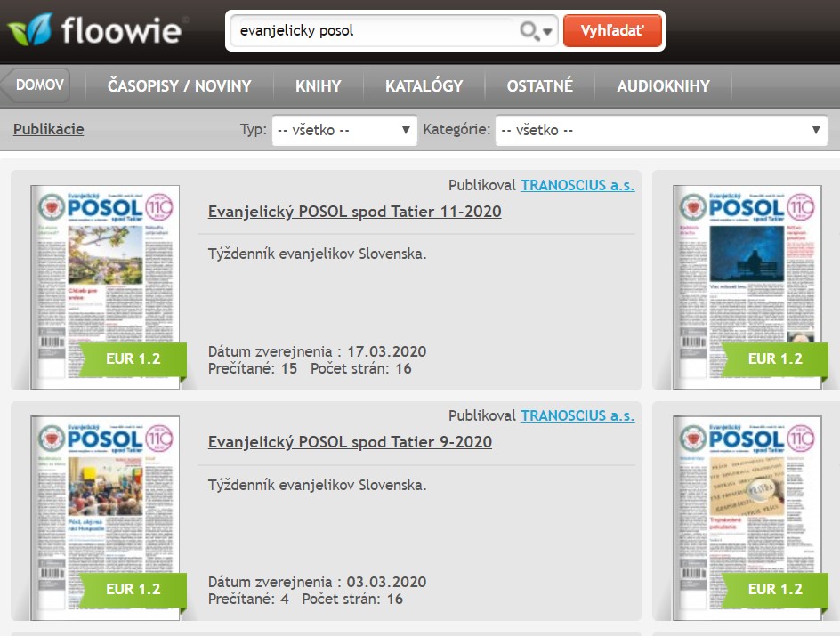The height and width of the screenshot is (636, 840).
Task: Select the publication date 17.03.2020 text
Action: click(387, 351)
